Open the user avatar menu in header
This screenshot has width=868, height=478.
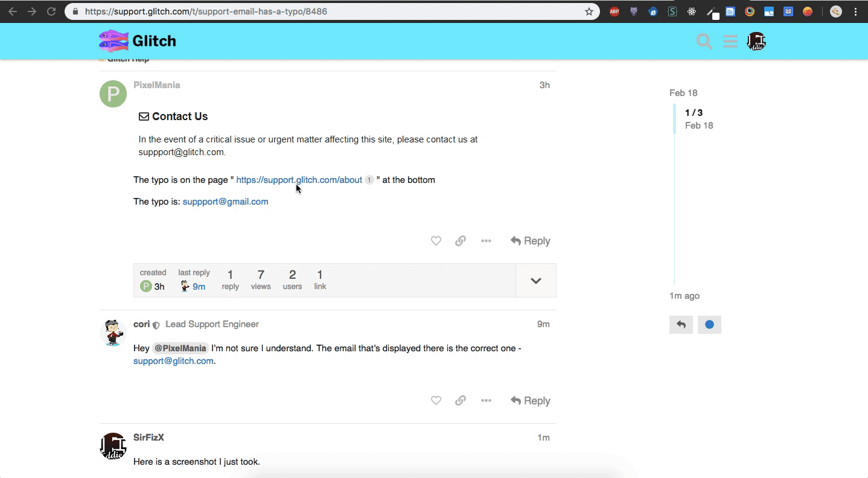pyautogui.click(x=756, y=41)
